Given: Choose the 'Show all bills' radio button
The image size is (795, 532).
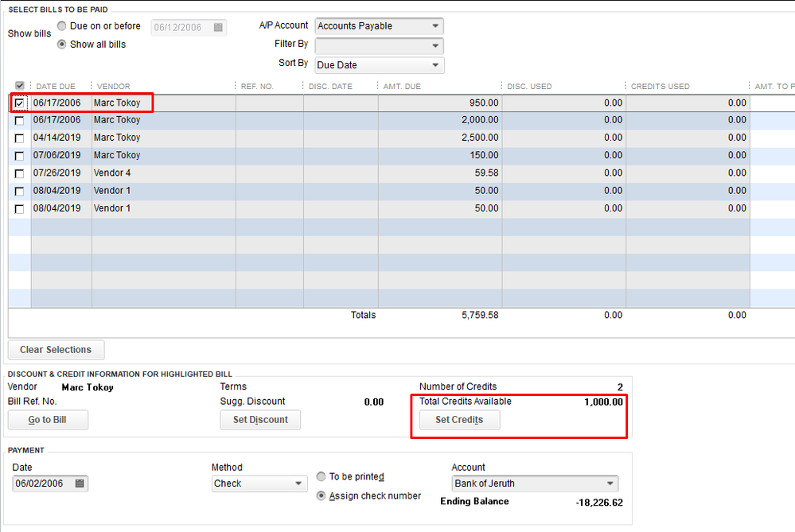Looking at the screenshot, I should [62, 45].
